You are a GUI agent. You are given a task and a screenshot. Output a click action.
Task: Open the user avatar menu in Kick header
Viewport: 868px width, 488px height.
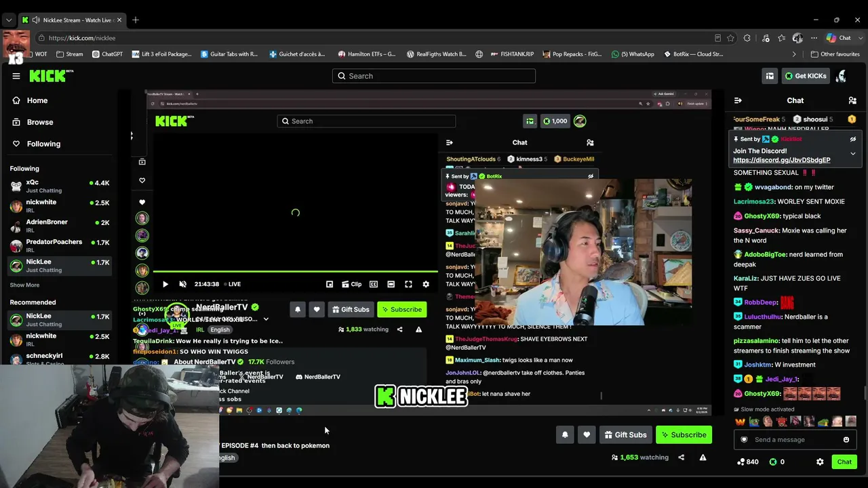point(842,76)
